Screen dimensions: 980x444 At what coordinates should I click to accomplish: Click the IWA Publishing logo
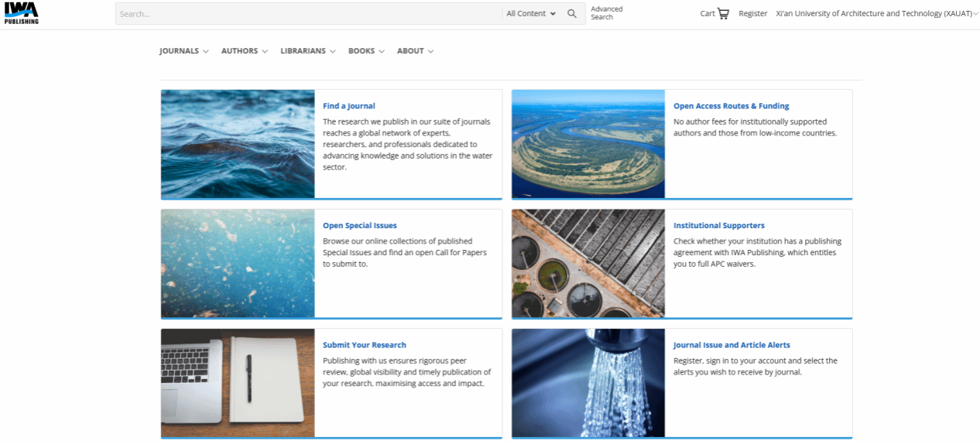tap(20, 13)
